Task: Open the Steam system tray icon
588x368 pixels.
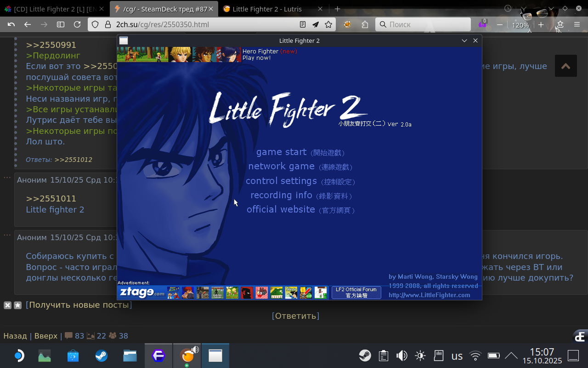Action: pyautogui.click(x=365, y=356)
